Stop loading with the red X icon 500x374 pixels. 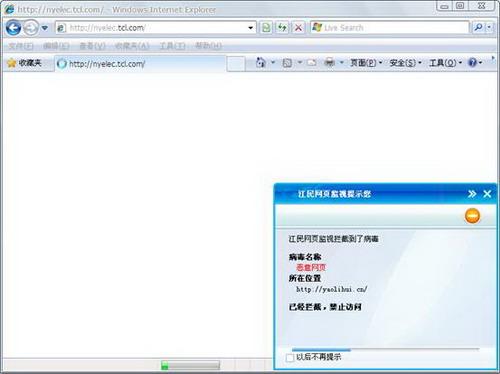298,28
